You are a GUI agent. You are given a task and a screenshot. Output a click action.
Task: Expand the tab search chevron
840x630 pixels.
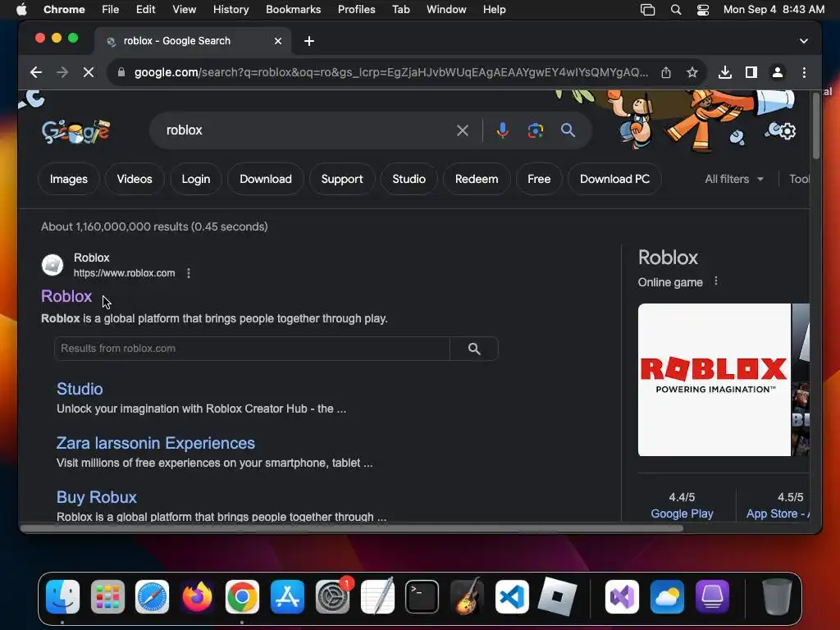pyautogui.click(x=804, y=41)
